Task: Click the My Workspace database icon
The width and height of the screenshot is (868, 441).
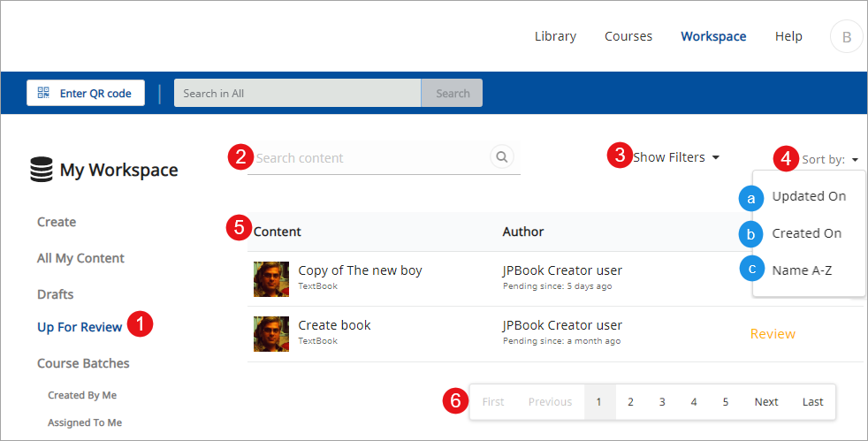Action: (41, 170)
